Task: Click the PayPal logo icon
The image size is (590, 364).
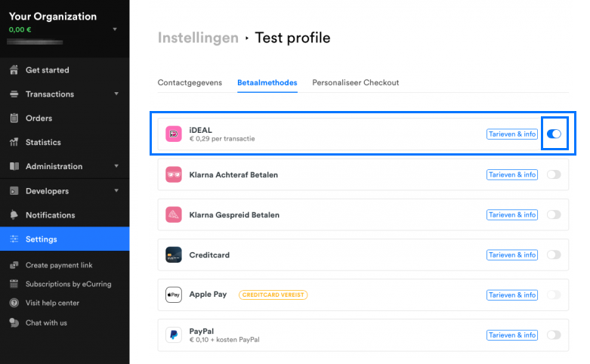Action: (174, 335)
